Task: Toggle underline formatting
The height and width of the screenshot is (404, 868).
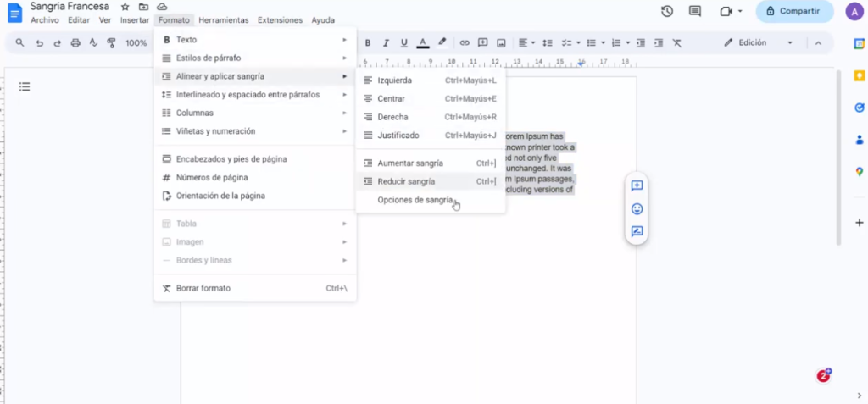Action: click(404, 42)
